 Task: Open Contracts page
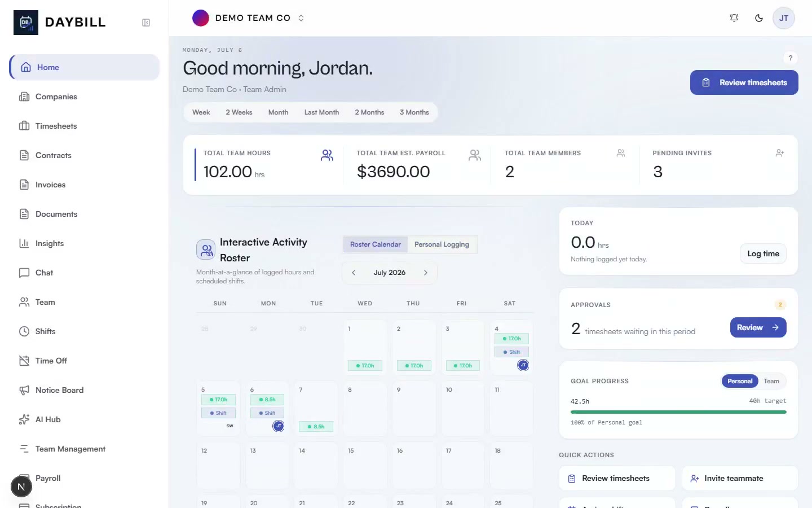85,155
